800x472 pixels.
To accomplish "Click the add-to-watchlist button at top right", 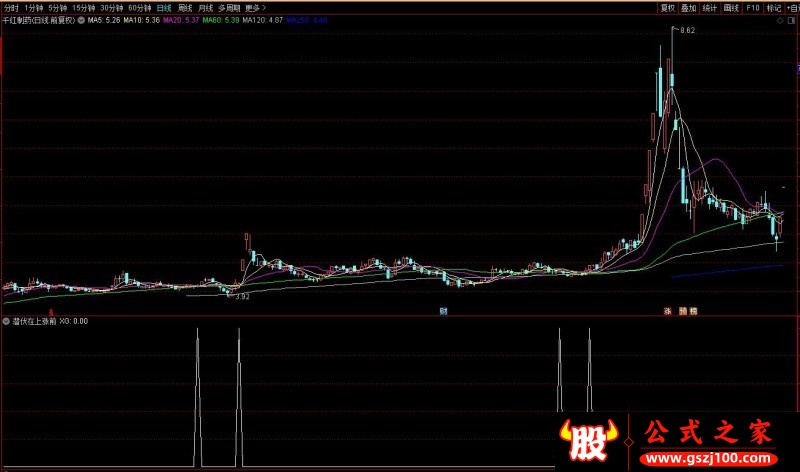I will 792,8.
